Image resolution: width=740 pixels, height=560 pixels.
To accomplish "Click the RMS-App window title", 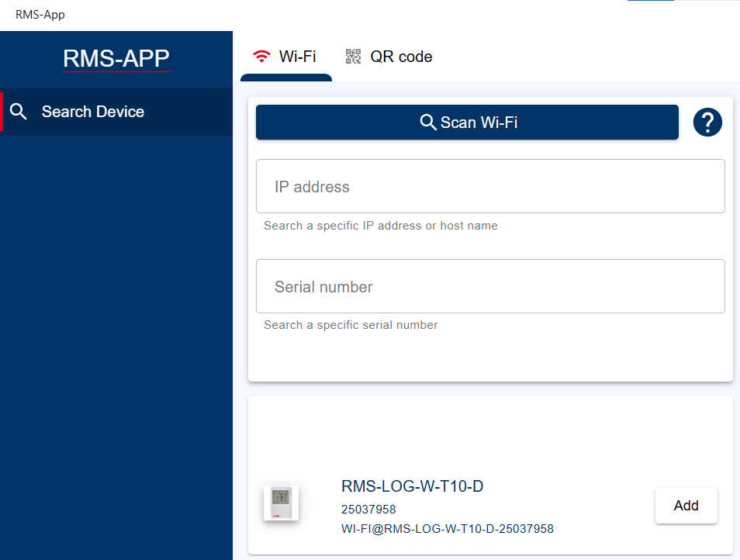I will point(40,15).
